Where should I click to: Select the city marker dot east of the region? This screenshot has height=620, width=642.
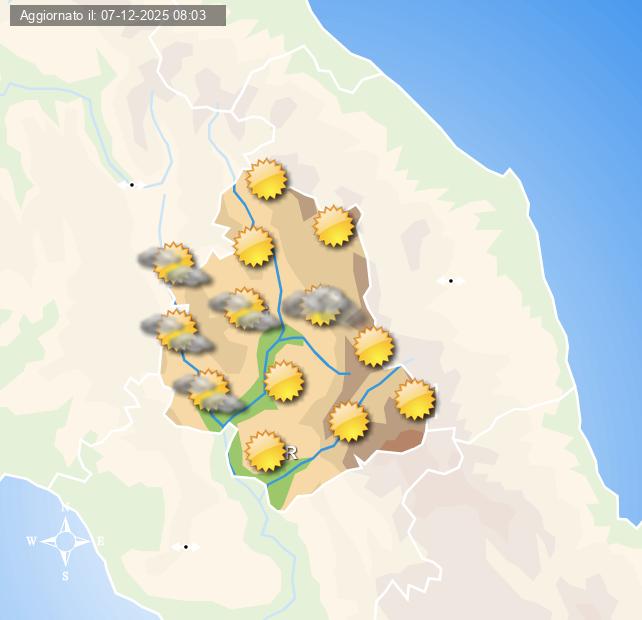click(x=450, y=281)
